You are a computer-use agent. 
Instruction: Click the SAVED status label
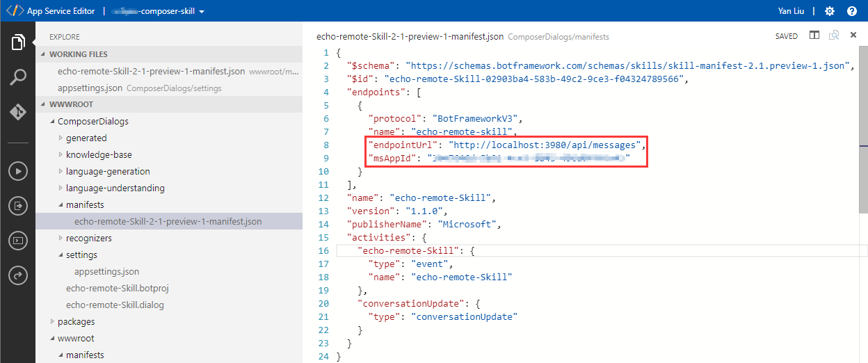787,36
